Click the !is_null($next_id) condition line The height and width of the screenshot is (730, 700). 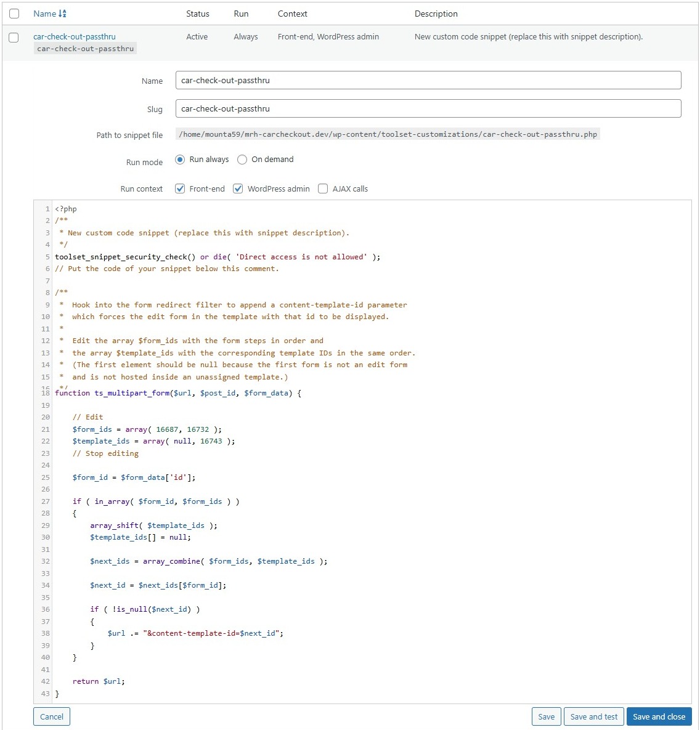145,609
